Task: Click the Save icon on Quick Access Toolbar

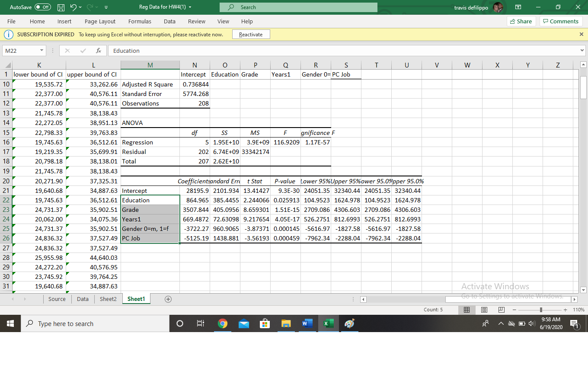Action: tap(60, 7)
